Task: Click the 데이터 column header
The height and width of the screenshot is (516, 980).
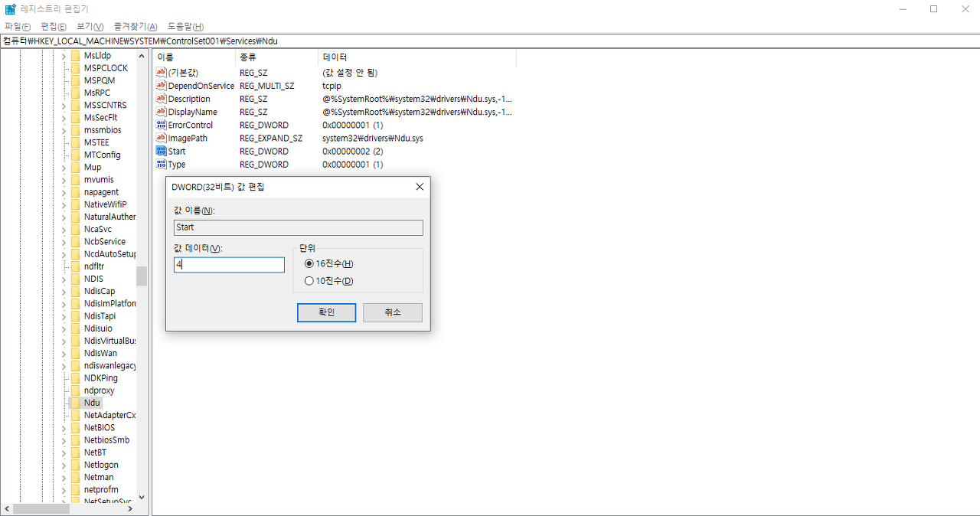Action: pyautogui.click(x=417, y=57)
